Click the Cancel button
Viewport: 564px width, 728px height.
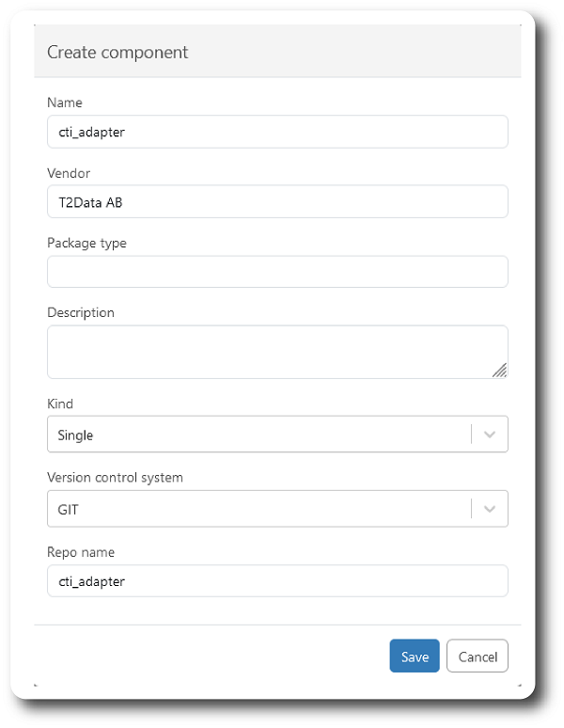click(478, 657)
